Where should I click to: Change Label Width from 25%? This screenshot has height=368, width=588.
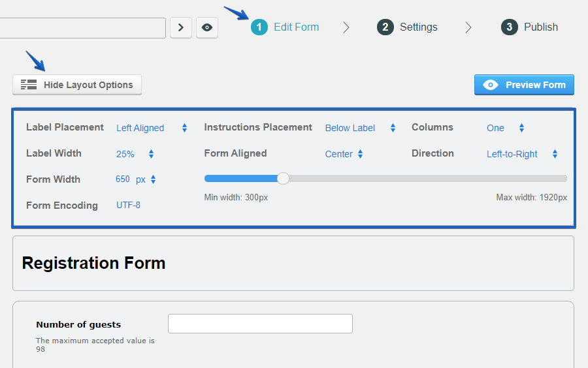point(135,154)
